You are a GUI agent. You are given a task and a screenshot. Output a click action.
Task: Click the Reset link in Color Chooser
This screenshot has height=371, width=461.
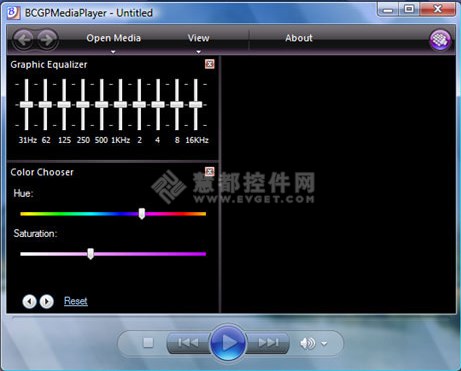[x=76, y=301]
